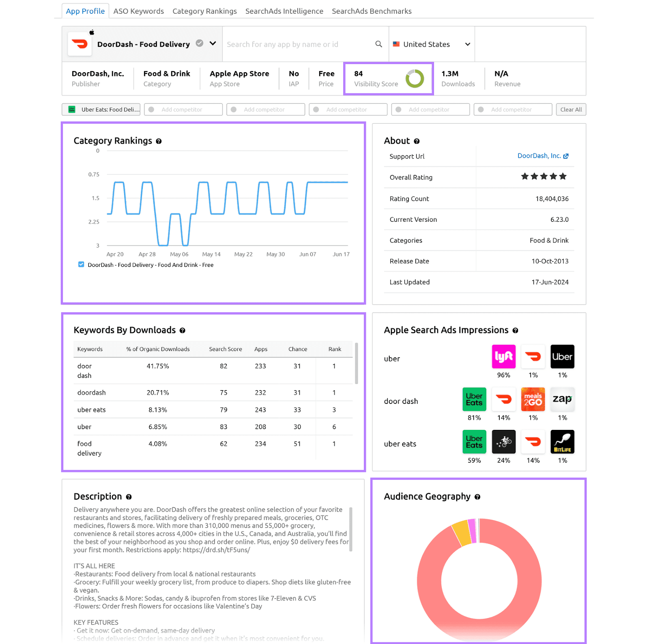Open Description help icon
Image resolution: width=649 pixels, height=644 pixels.
click(x=129, y=497)
